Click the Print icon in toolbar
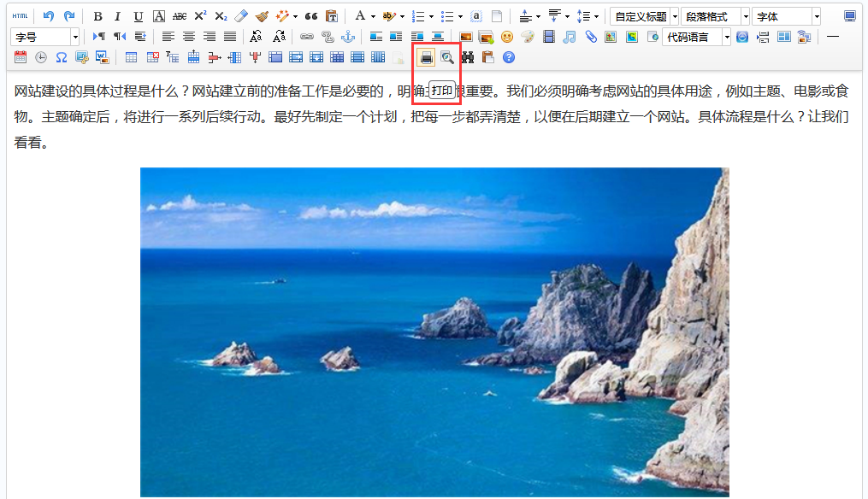868x499 pixels. point(426,57)
